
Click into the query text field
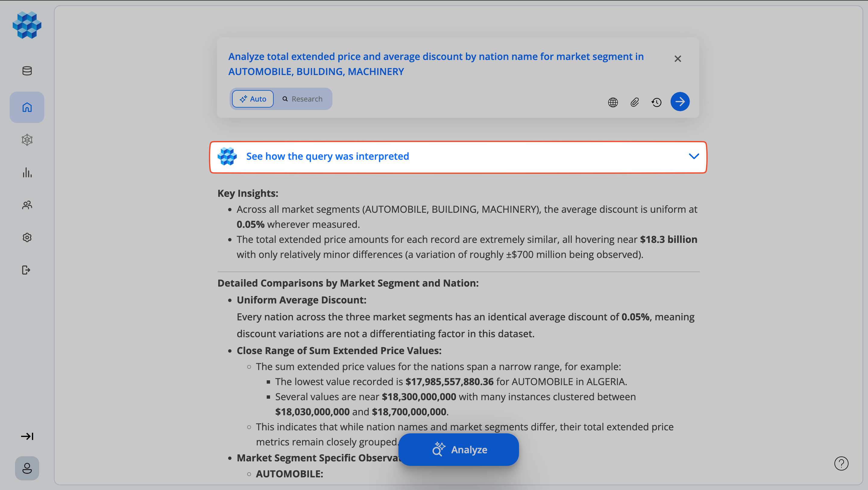[x=436, y=64]
